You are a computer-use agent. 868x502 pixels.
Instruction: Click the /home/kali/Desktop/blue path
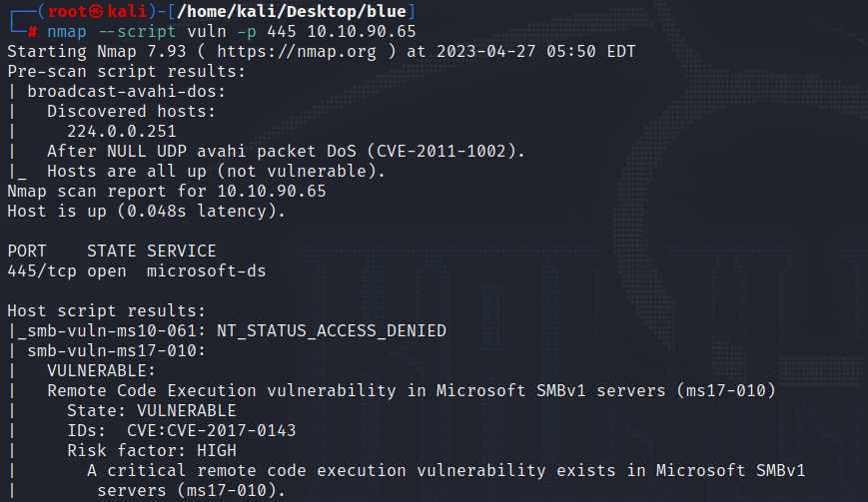coord(292,12)
